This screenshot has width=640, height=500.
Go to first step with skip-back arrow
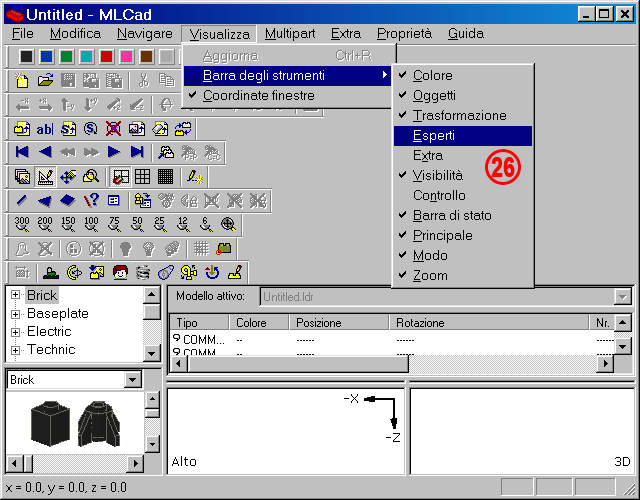(x=22, y=152)
